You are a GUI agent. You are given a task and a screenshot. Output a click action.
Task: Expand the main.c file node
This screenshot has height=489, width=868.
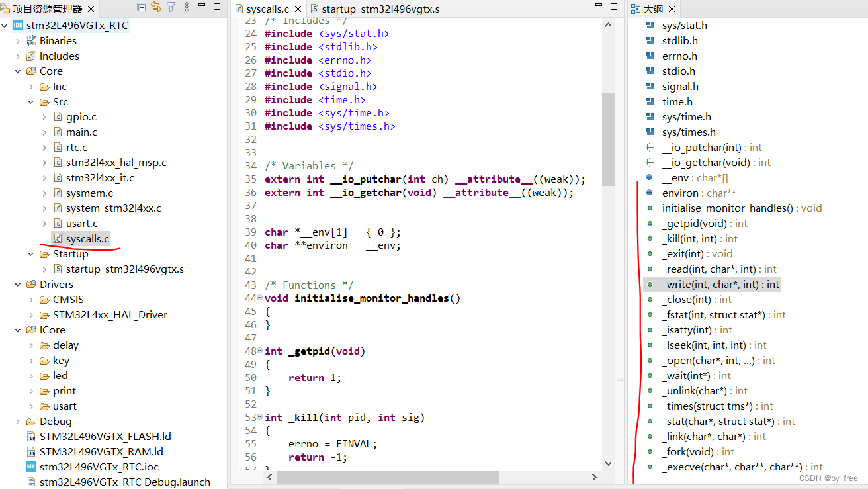click(44, 132)
